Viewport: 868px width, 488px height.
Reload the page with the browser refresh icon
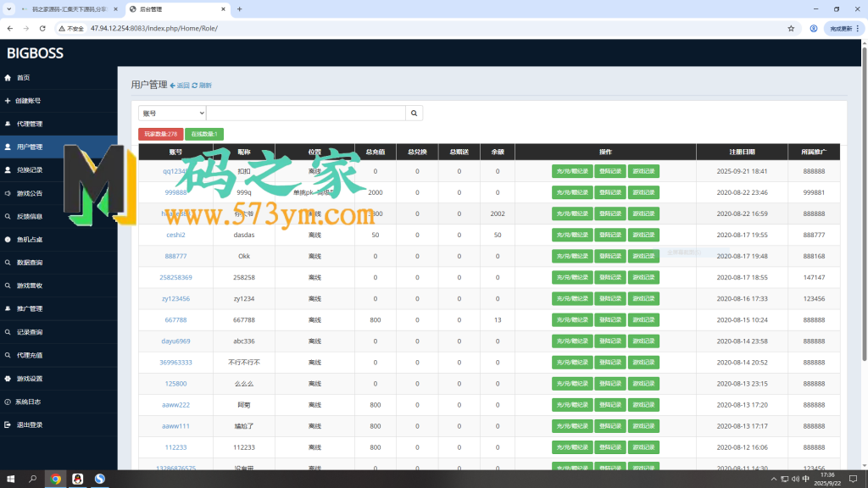(x=42, y=28)
